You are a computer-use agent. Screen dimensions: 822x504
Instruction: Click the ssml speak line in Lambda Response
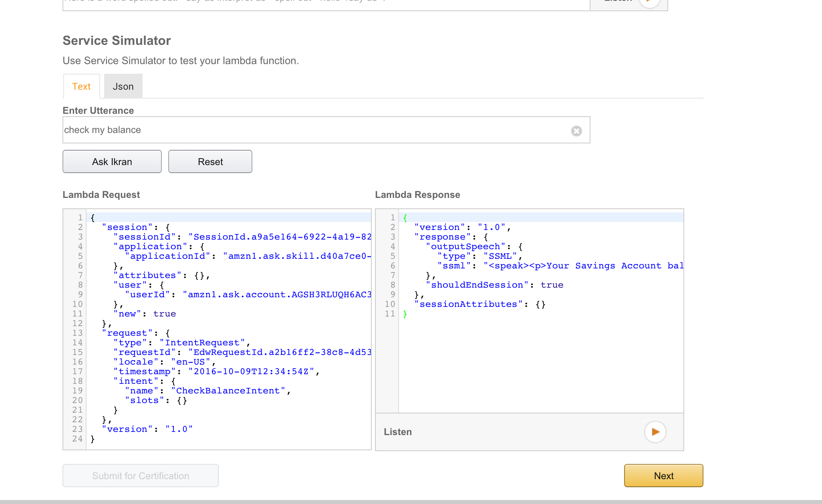coord(561,266)
